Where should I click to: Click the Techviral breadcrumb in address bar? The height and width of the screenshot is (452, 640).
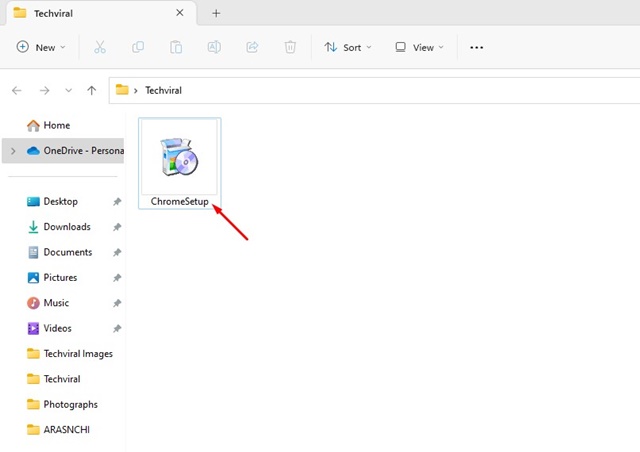click(163, 90)
